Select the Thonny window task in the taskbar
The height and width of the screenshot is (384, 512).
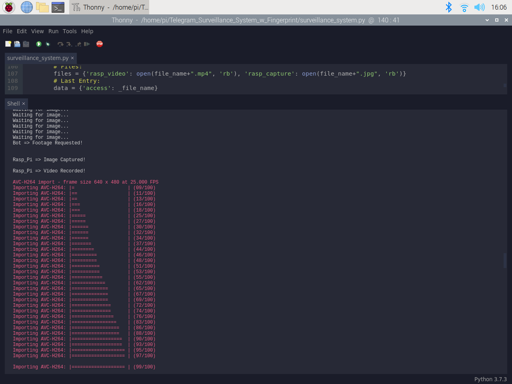tap(109, 7)
